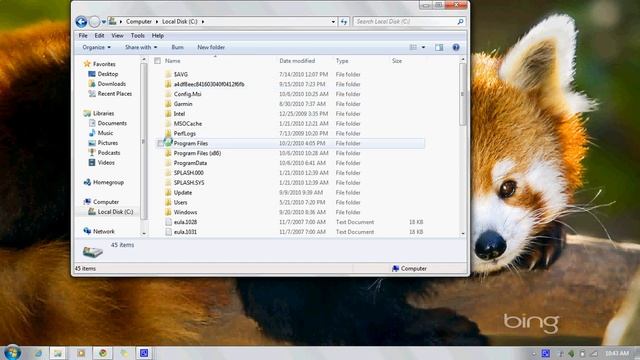Screen dimensions: 640x360
Task: Toggle the preview pane icon
Action: [439, 47]
